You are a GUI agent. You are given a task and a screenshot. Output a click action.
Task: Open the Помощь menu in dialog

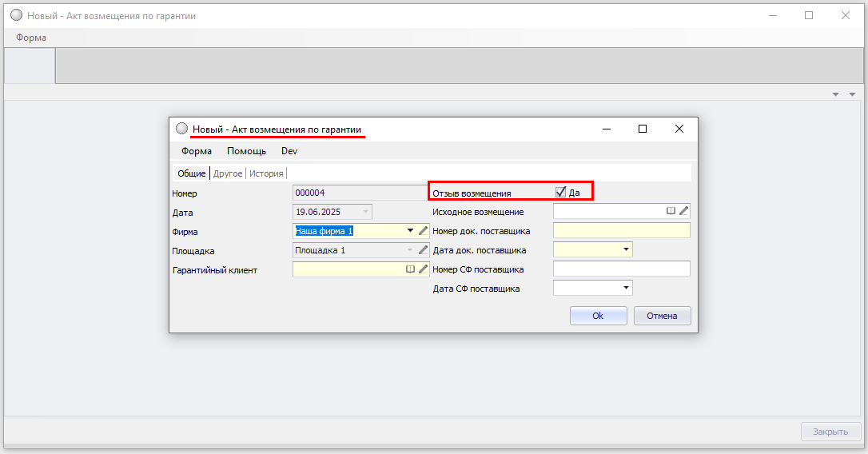(x=246, y=151)
